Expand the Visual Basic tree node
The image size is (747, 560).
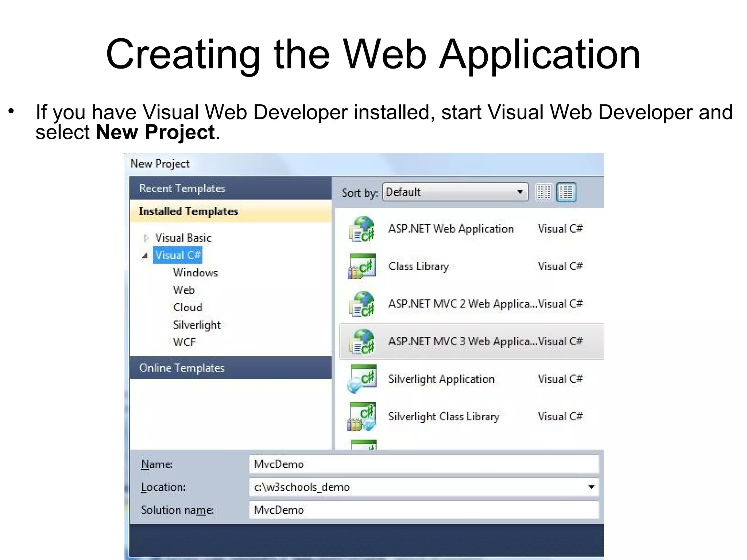click(x=146, y=238)
